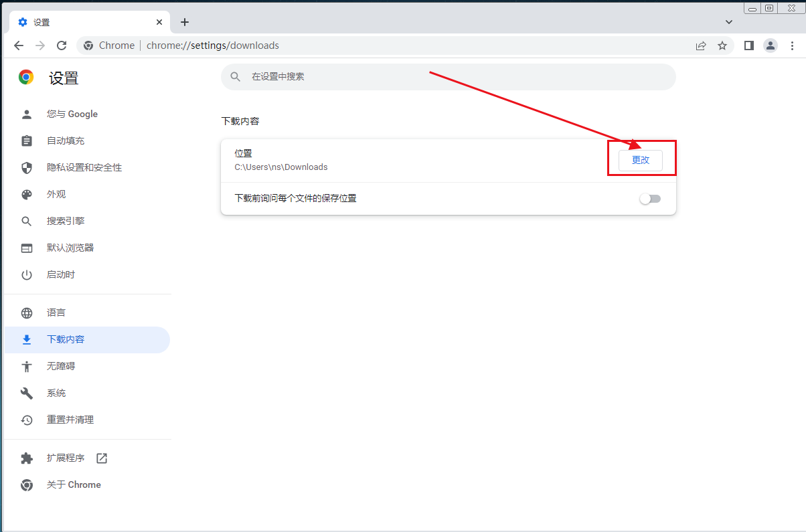Click the Chrome site info icon in address bar
Viewport: 806px width, 532px height.
coord(88,46)
